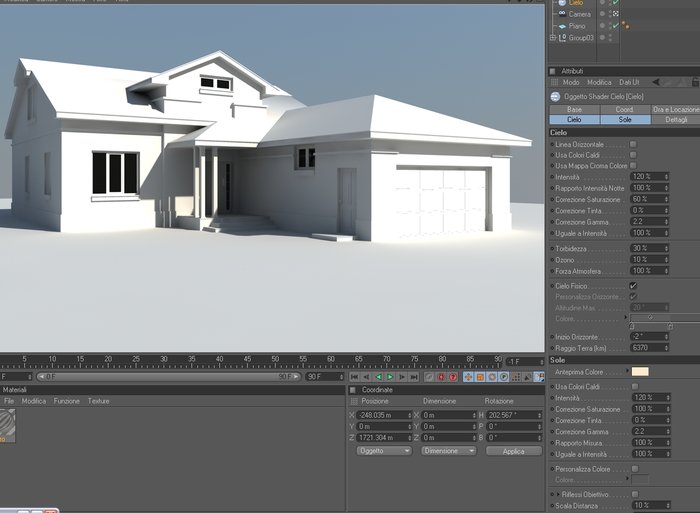Click the Oggetto Shader Cielo sky icon

555,96
